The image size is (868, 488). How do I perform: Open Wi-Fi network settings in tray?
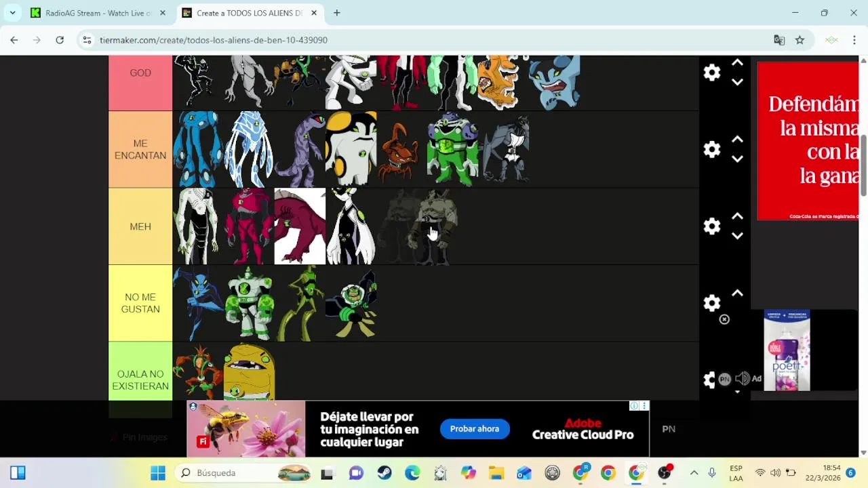pyautogui.click(x=760, y=473)
